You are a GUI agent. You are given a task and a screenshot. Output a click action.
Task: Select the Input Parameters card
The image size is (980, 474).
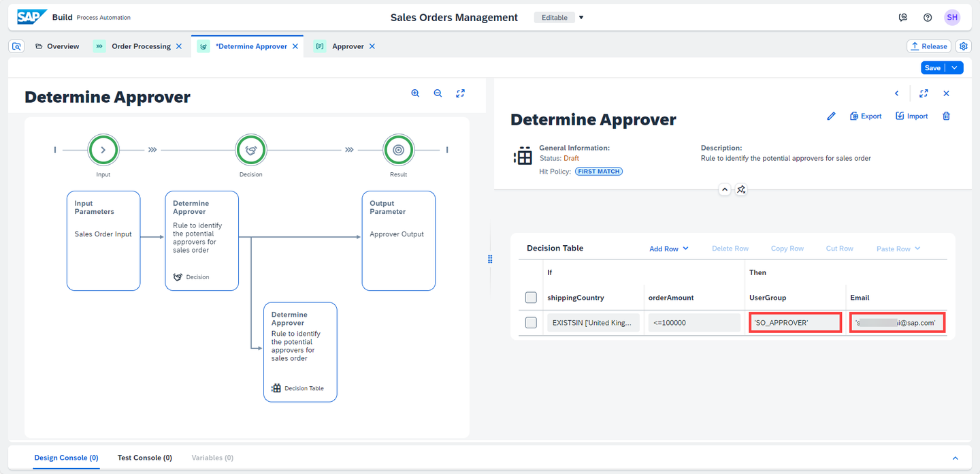click(103, 240)
